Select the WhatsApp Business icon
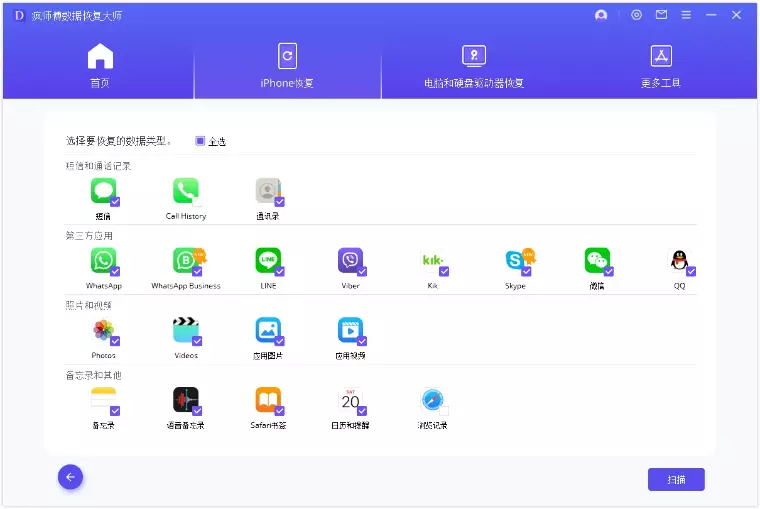Screen dimensions: 760x509 (186, 260)
